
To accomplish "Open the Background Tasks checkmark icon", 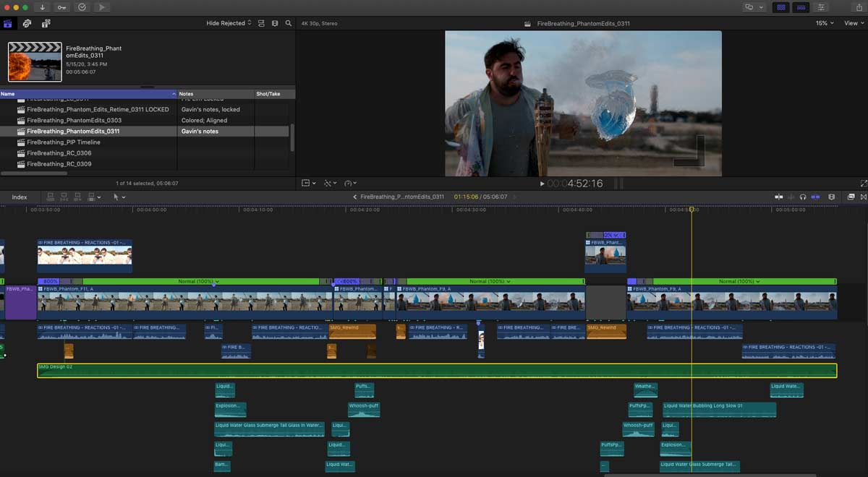I will click(x=82, y=7).
